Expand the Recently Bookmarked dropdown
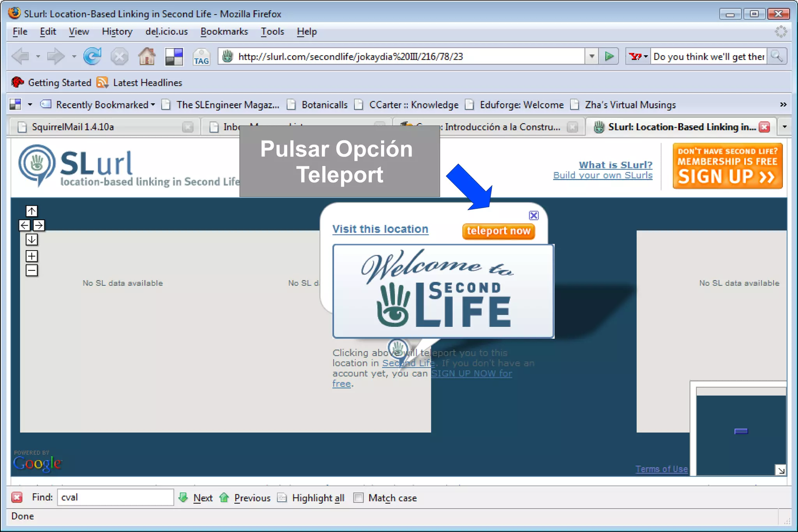Image resolution: width=798 pixels, height=532 pixels. tap(101, 105)
